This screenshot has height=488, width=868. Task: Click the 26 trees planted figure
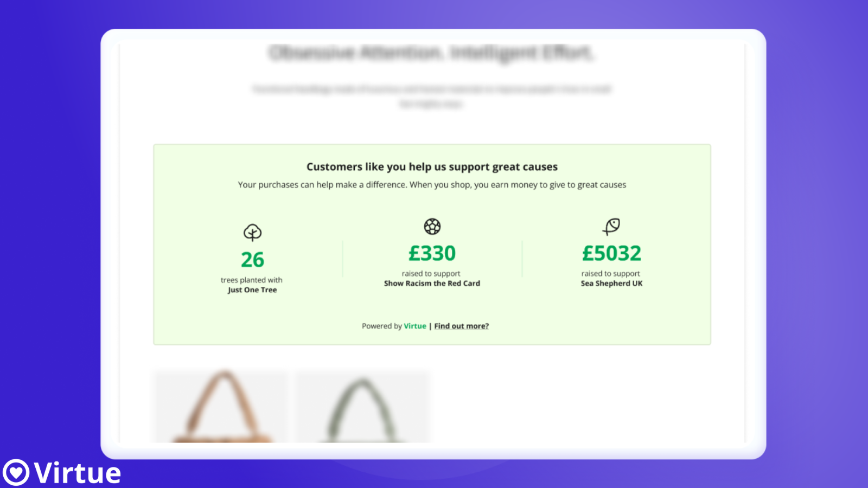[x=252, y=260]
